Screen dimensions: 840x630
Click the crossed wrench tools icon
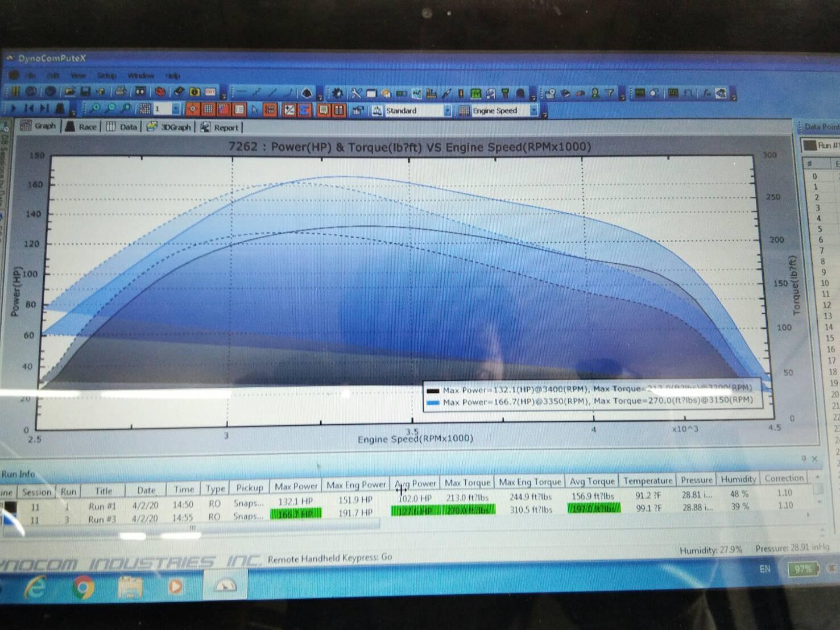(356, 93)
